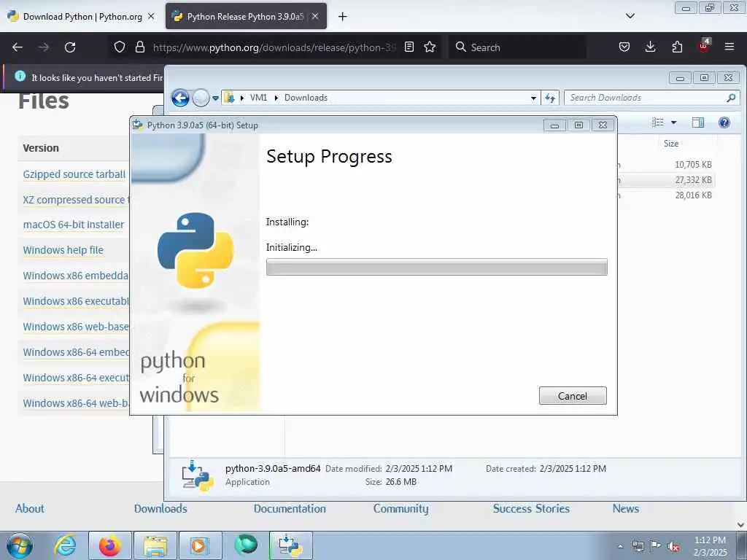Close the Python Release 3.9.0a5 tab
This screenshot has width=747, height=560.
click(x=315, y=16)
